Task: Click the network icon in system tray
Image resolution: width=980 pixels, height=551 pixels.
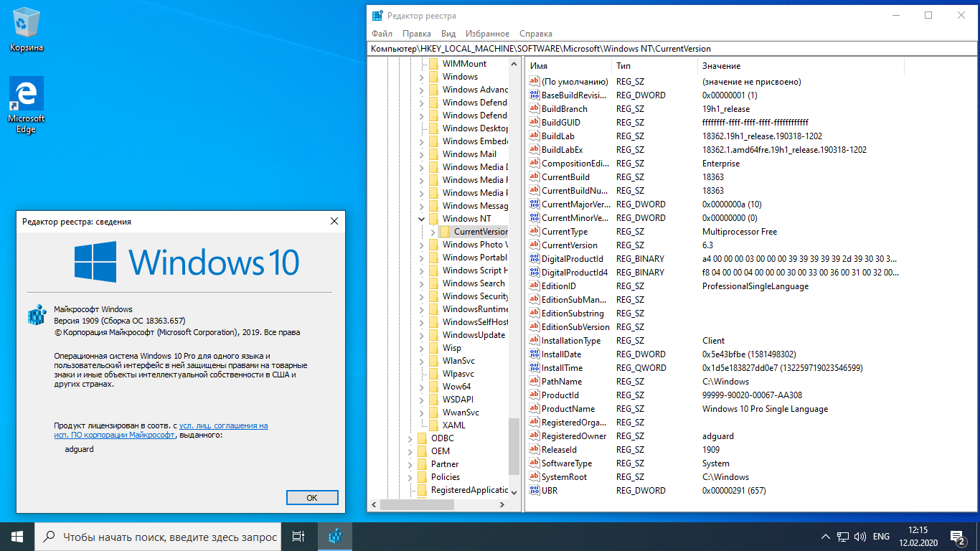Action: point(842,537)
